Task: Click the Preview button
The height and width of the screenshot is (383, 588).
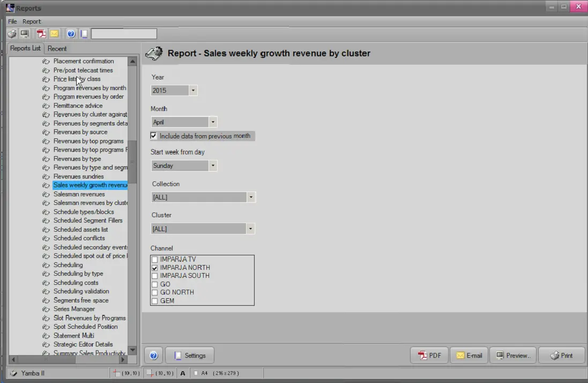Action: pyautogui.click(x=513, y=355)
